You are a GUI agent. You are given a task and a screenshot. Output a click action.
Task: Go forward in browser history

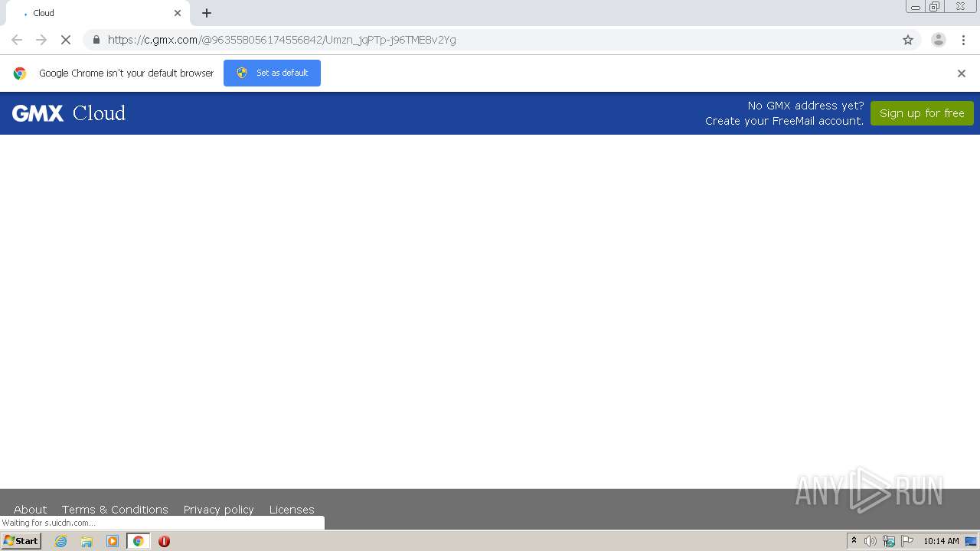(x=41, y=40)
